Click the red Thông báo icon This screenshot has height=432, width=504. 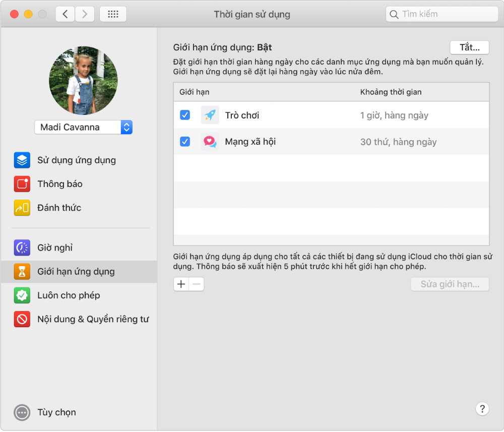(22, 184)
